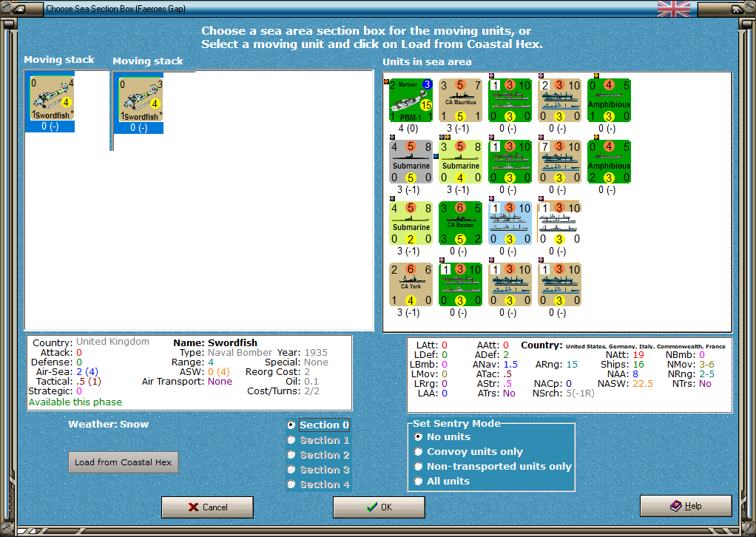Click the 'Units in sea area' heading

coord(427,61)
